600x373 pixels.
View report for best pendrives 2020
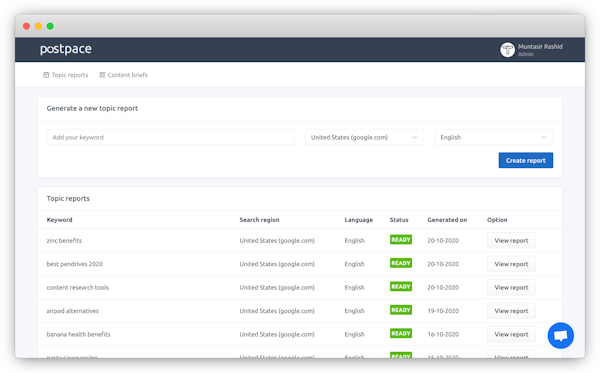511,264
